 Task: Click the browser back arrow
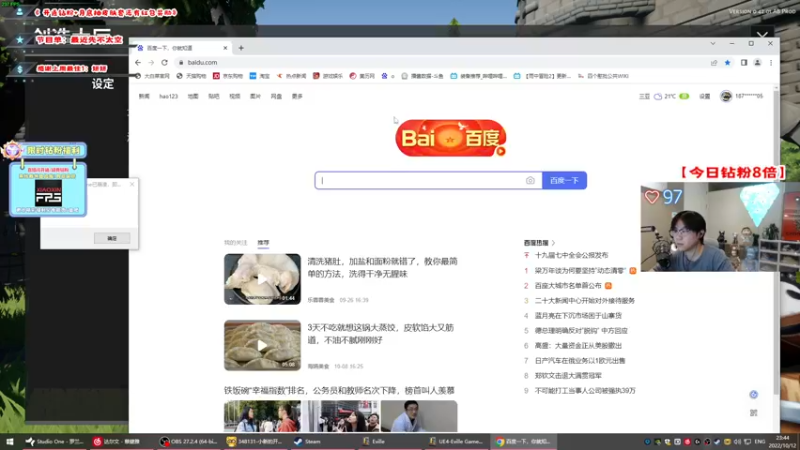pyautogui.click(x=138, y=62)
